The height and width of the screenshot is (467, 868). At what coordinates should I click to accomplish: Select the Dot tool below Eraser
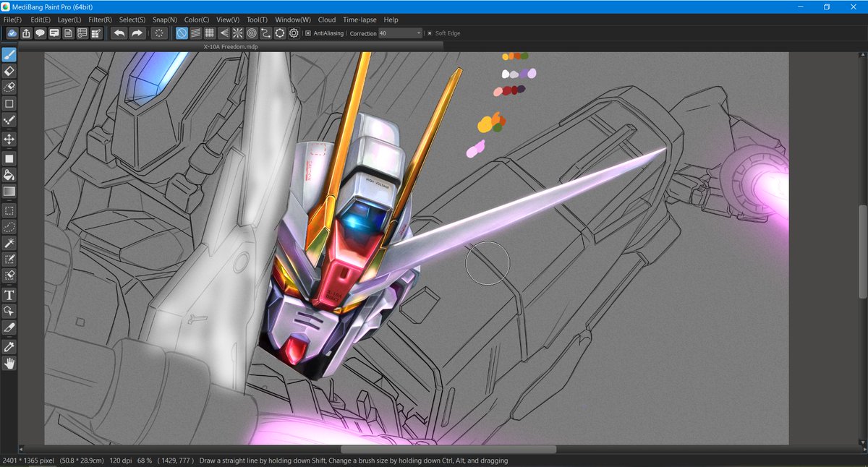click(x=9, y=87)
